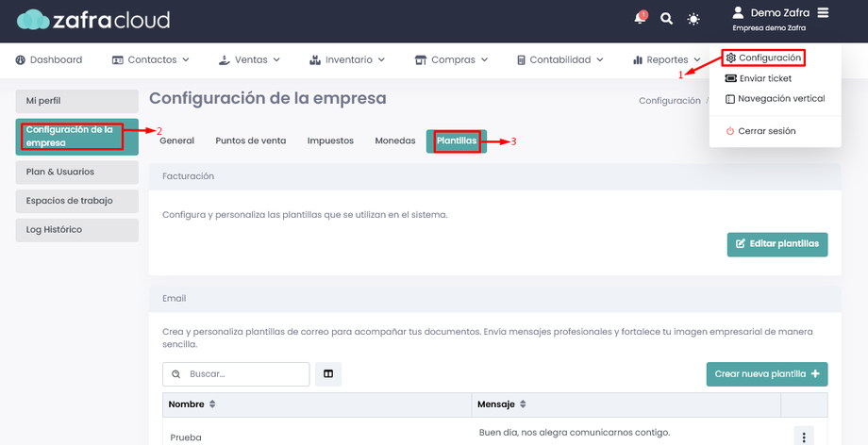The image size is (868, 445).
Task: Click Crear nueva plantilla button
Action: click(x=767, y=374)
